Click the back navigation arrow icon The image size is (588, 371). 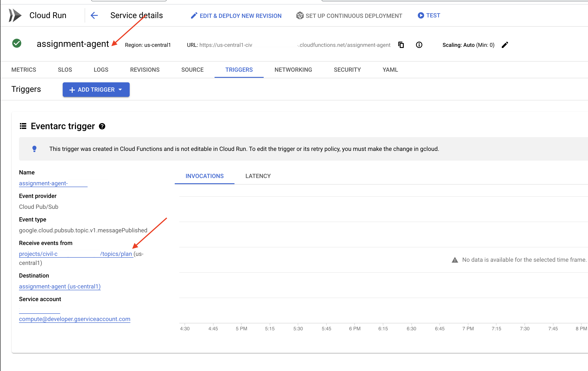[94, 15]
